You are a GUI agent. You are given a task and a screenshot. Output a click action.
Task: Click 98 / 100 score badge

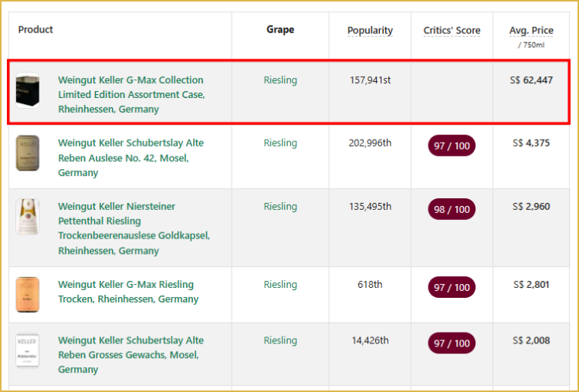pos(452,209)
